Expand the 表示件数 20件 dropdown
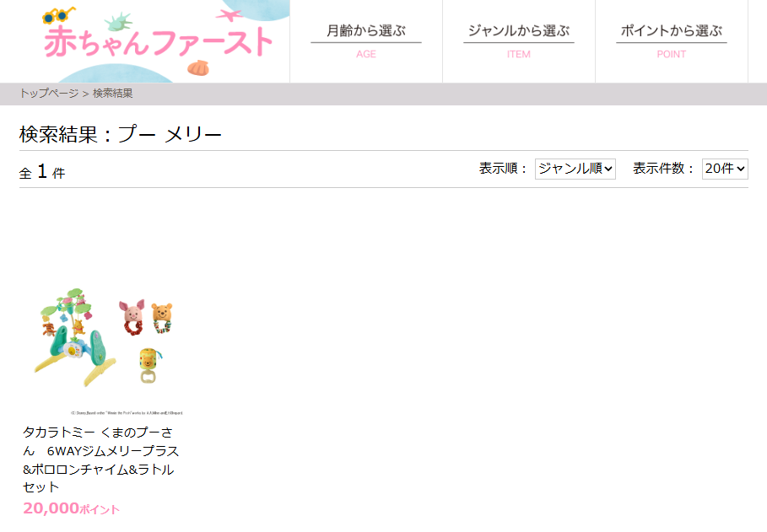Screen dimensions: 767x532 tap(725, 169)
